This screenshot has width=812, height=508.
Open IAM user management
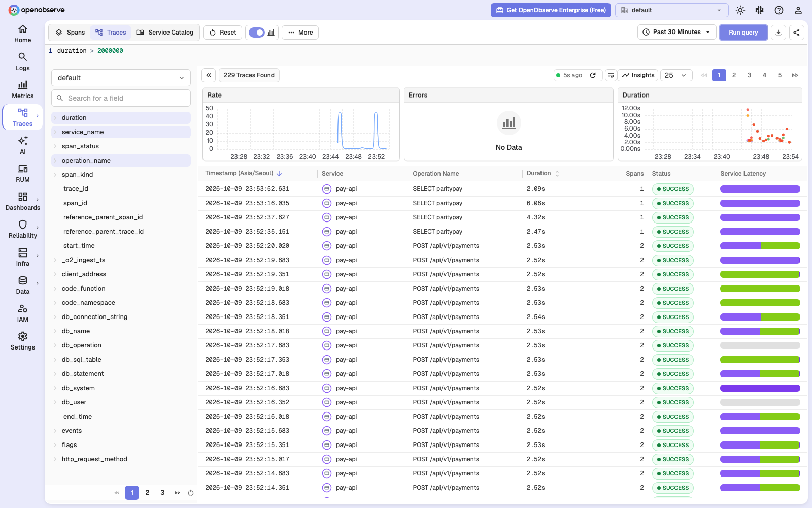tap(22, 313)
